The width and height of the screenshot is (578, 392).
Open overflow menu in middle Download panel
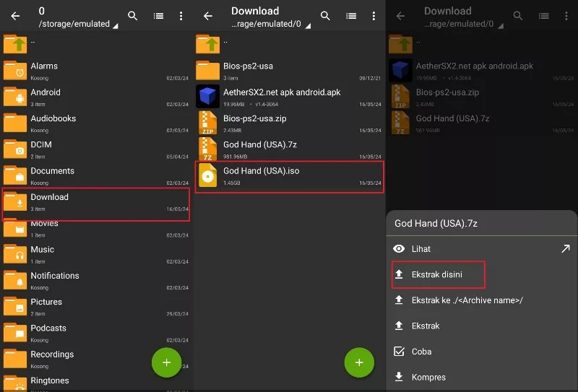click(374, 16)
